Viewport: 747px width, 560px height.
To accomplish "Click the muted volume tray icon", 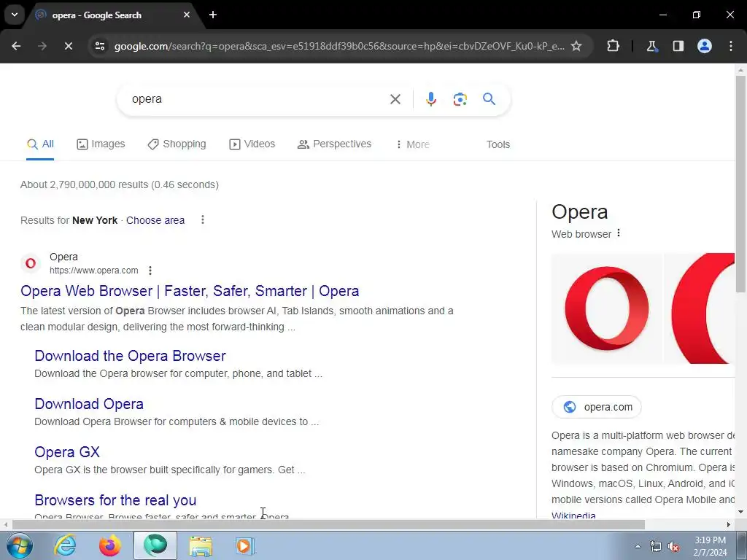I will pyautogui.click(x=673, y=546).
